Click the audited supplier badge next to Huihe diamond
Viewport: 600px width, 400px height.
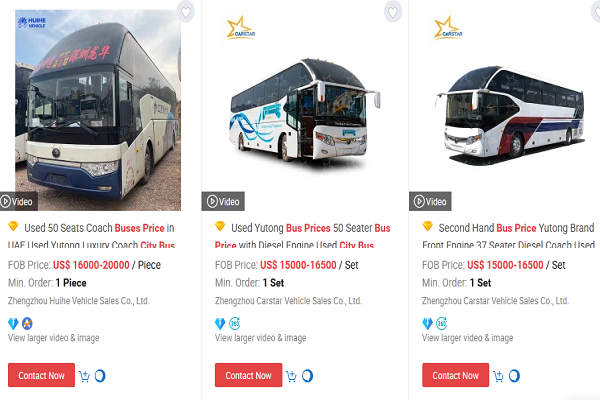tap(27, 324)
